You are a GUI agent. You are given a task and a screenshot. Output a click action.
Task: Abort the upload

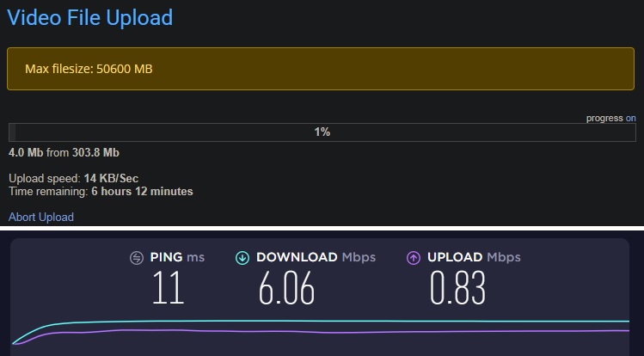pos(41,217)
